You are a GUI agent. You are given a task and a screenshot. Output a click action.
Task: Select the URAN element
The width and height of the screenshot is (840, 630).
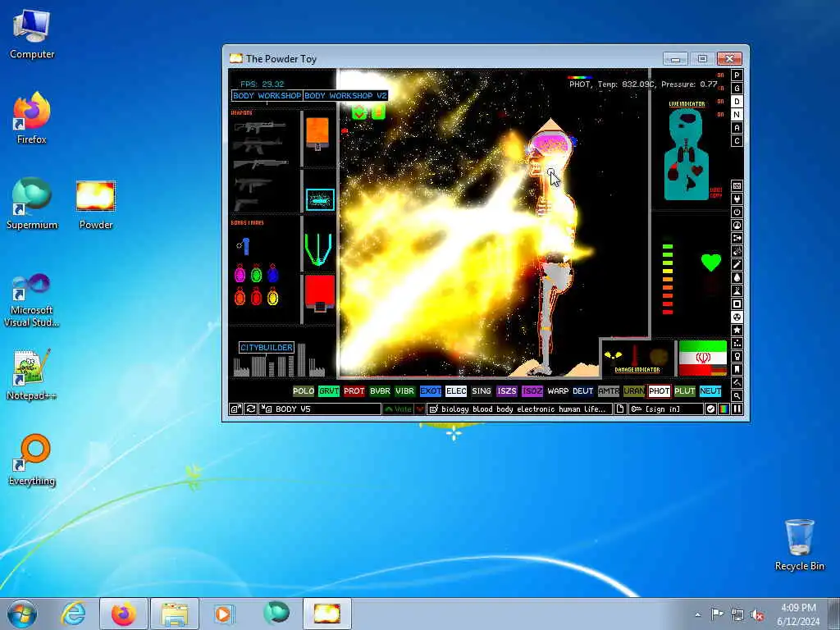click(634, 391)
